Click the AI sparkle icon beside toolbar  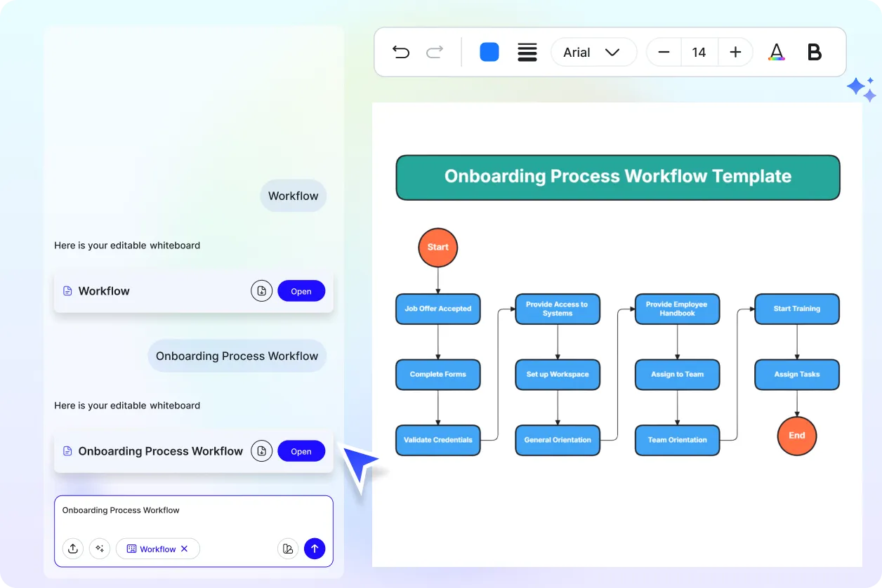click(x=861, y=89)
